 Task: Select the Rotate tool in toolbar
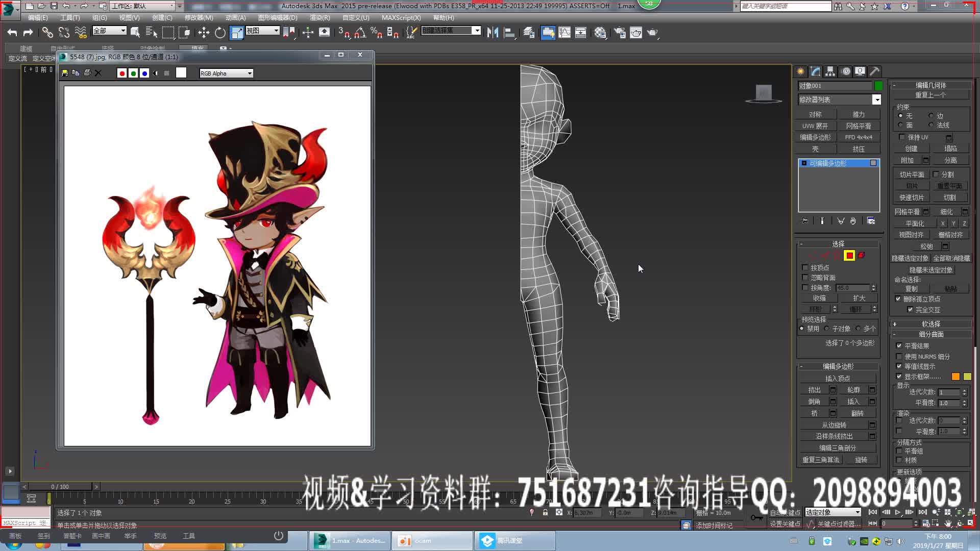coord(219,33)
